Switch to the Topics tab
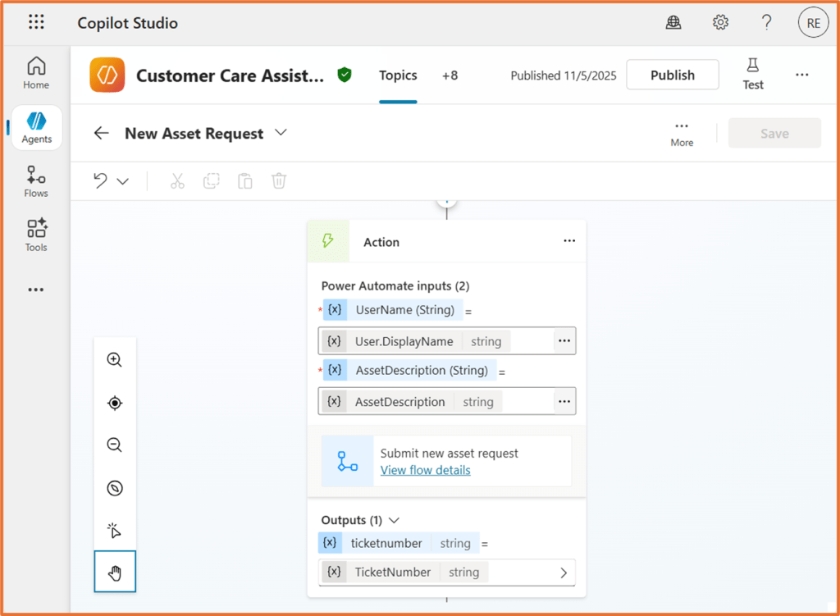The image size is (840, 616). pos(398,75)
